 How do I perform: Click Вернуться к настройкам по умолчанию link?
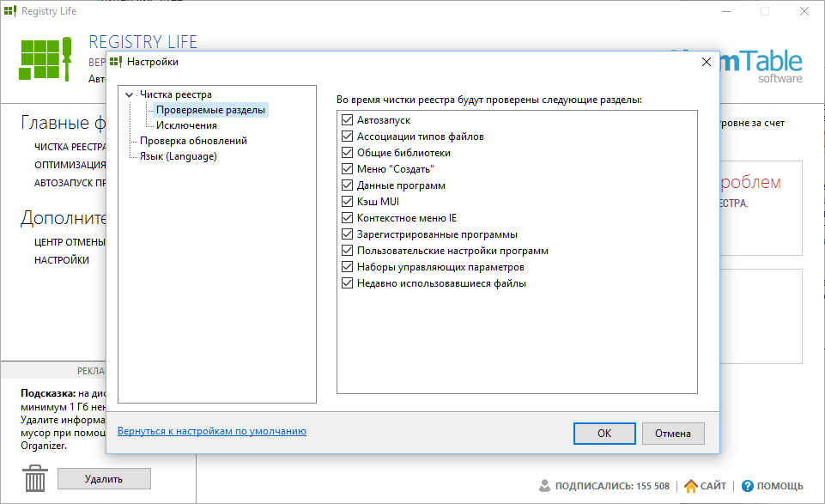click(x=211, y=431)
